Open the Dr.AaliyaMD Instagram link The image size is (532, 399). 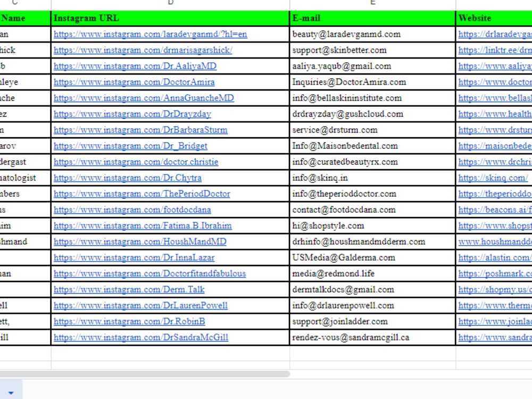135,66
